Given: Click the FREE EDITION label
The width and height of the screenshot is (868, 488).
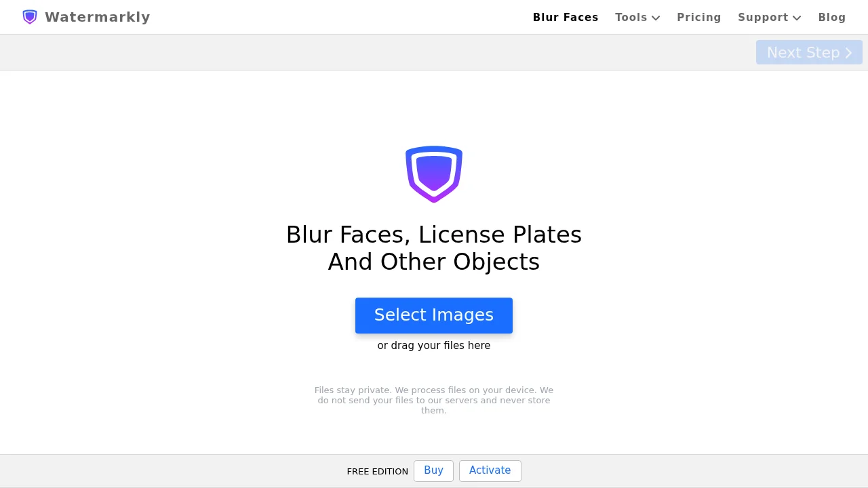Looking at the screenshot, I should click(x=377, y=472).
